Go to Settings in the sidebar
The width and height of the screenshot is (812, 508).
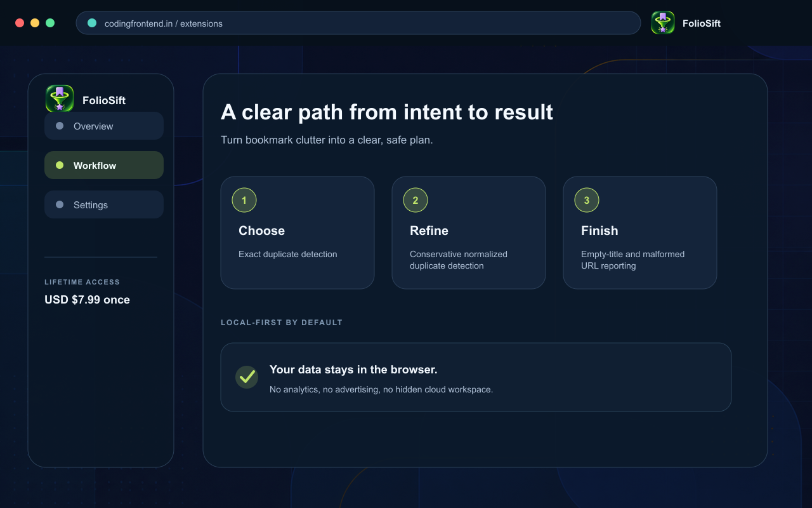pos(104,204)
